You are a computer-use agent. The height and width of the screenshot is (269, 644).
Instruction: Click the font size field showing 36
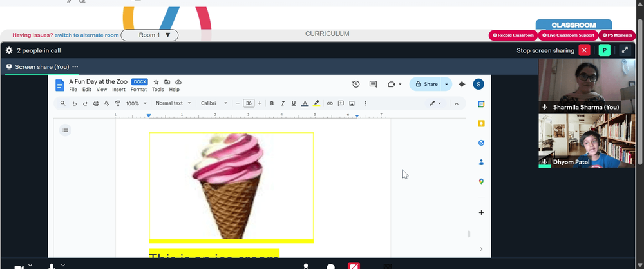249,103
